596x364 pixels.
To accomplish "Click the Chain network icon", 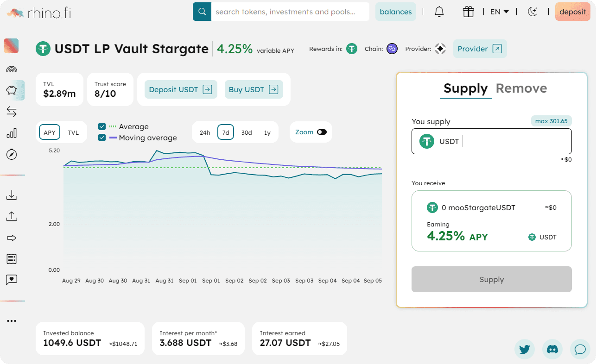I will click(x=392, y=49).
